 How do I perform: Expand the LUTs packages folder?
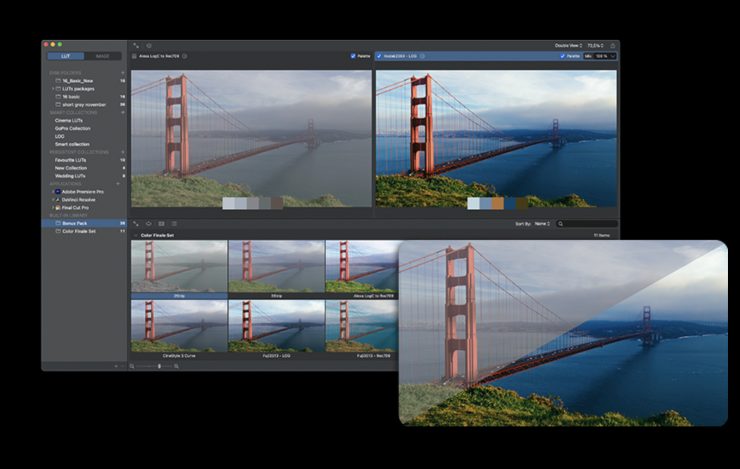point(53,88)
